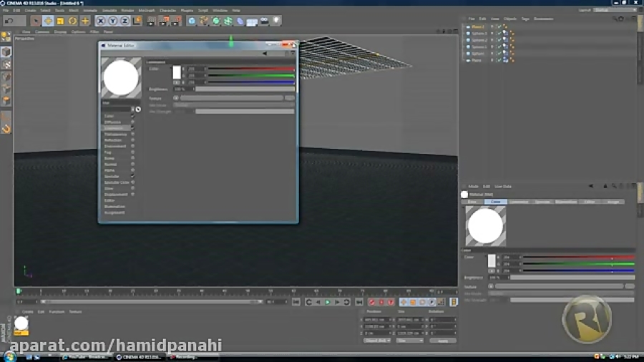Click the coordinate system icon
This screenshot has width=644, height=362.
coord(137,21)
